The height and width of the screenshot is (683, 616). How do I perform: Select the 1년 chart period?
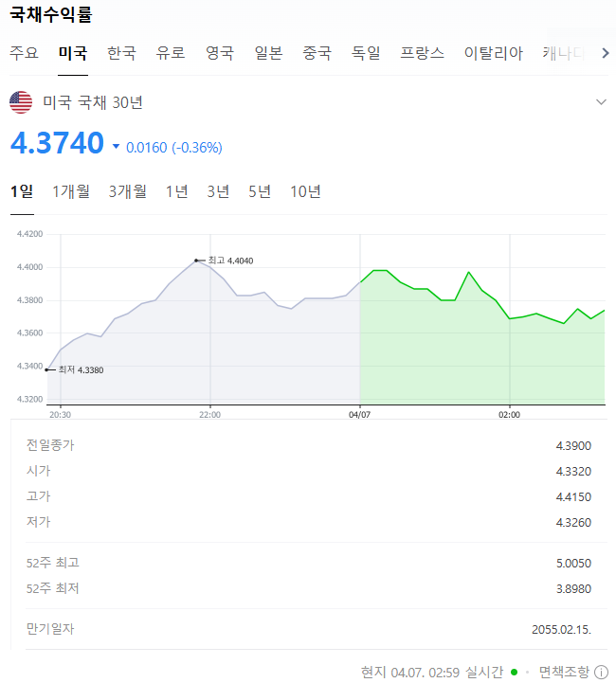point(177,191)
